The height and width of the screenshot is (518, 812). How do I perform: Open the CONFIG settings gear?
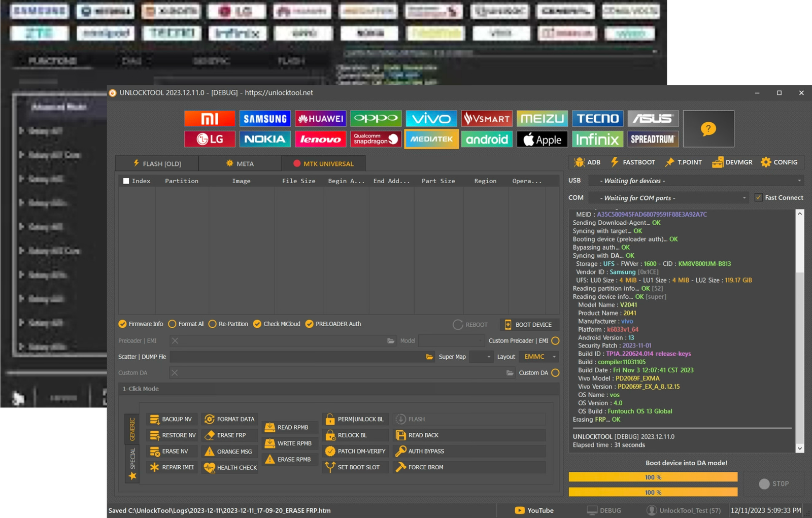(x=779, y=162)
